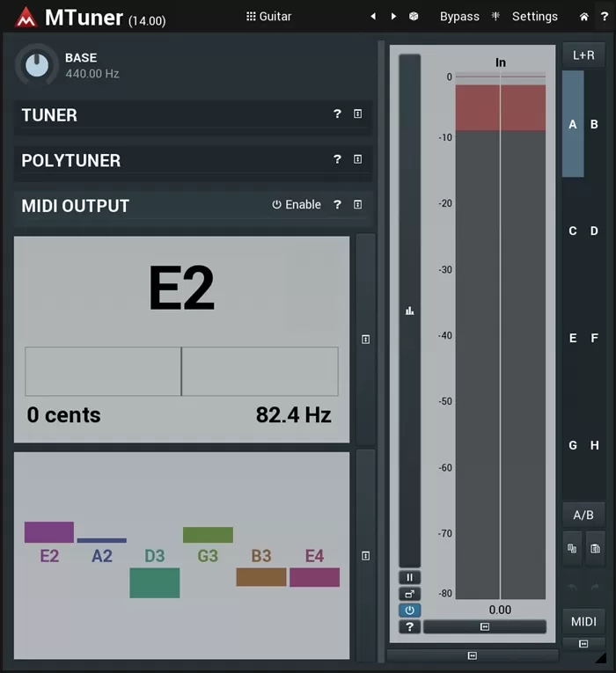Image resolution: width=616 pixels, height=673 pixels.
Task: Open global help question mark in title bar
Action: pos(605,17)
